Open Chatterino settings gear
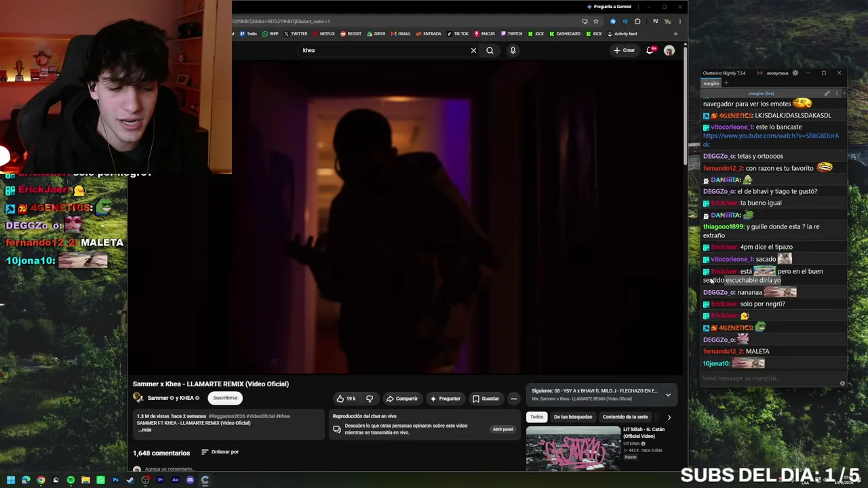This screenshot has width=868, height=488. tap(795, 73)
